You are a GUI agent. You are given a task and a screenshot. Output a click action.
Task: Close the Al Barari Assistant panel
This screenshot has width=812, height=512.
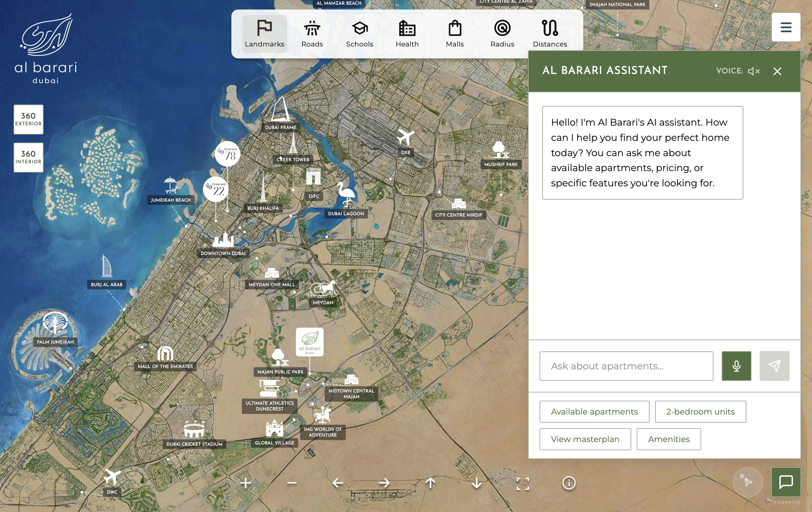coord(777,71)
